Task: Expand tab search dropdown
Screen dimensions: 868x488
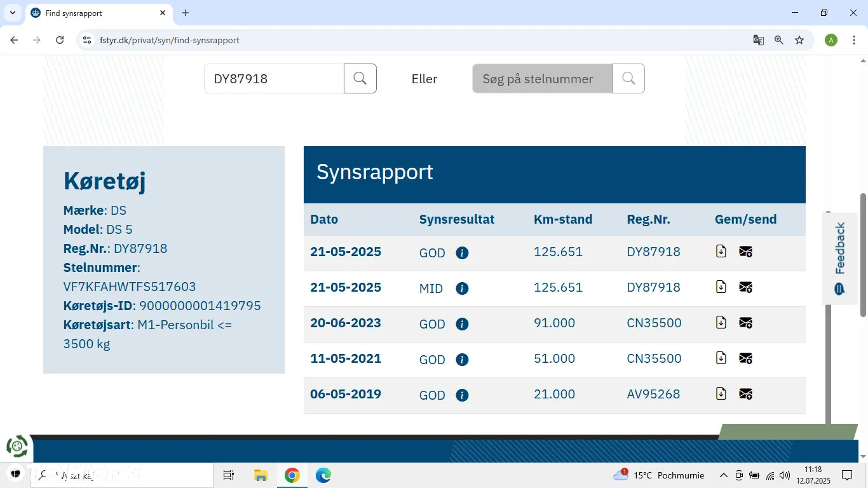Action: pyautogui.click(x=13, y=13)
